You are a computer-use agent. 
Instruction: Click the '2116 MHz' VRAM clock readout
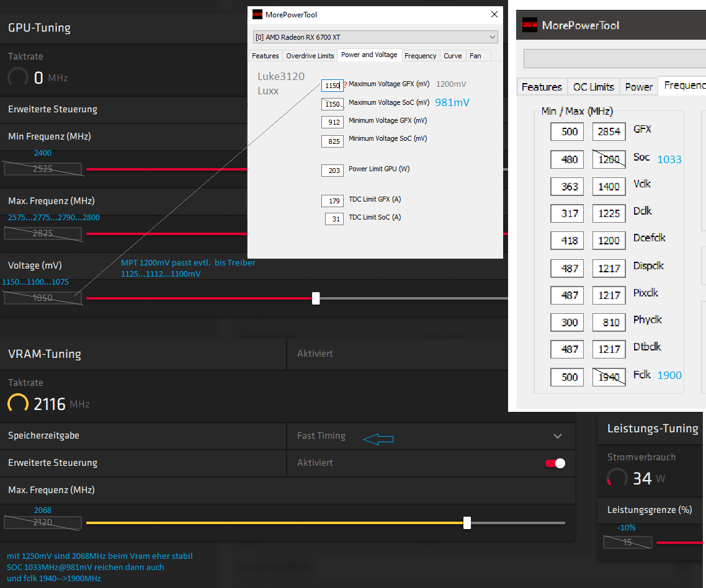(61, 404)
